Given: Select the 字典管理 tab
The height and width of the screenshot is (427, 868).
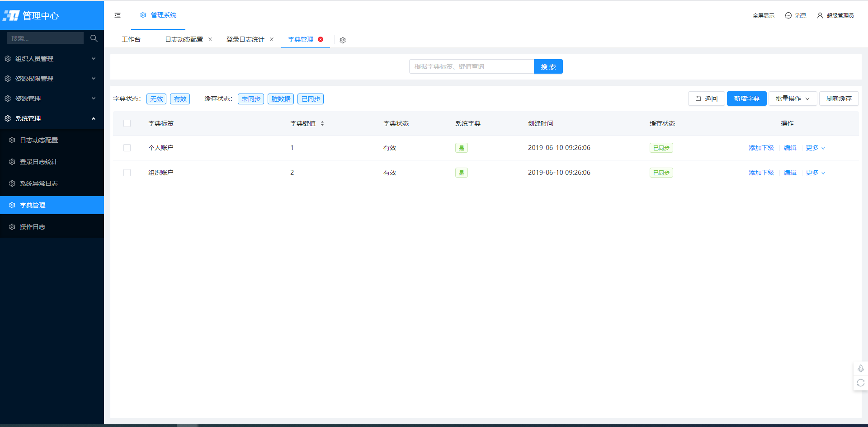Looking at the screenshot, I should click(x=301, y=39).
